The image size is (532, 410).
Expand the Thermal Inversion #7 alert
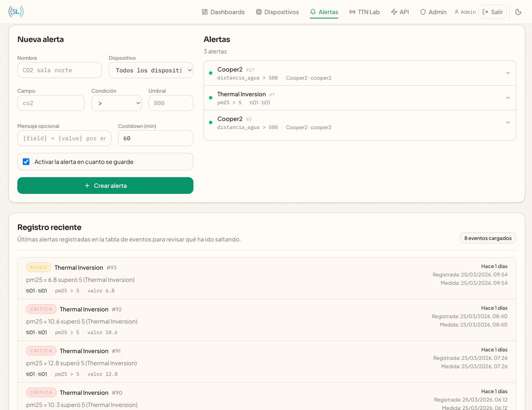[x=507, y=98]
